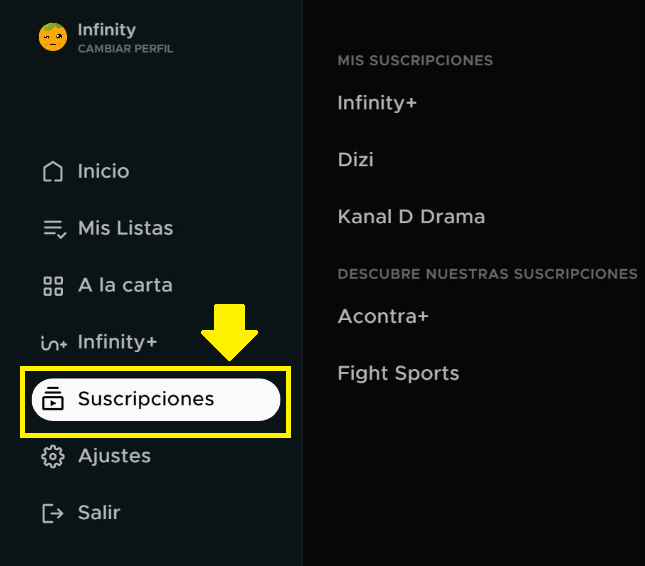
Task: Click CAMBIAR PERFIL link
Action: click(125, 49)
